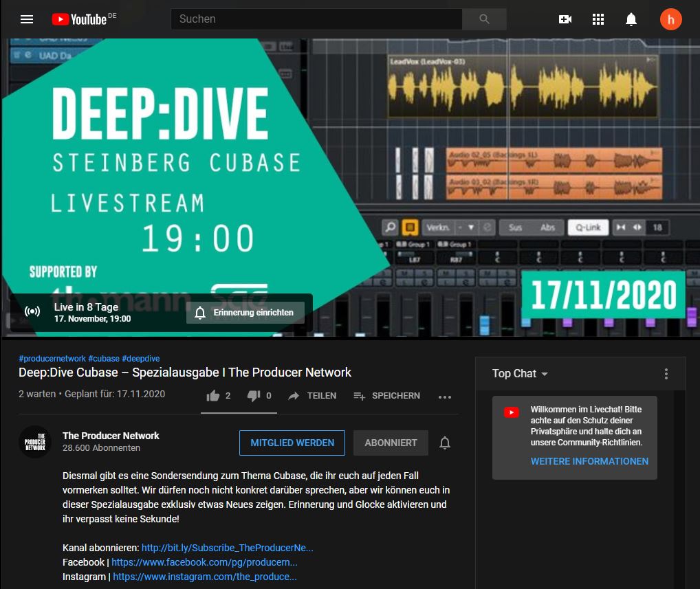Toggle channel notification bell next to Abonniert
The width and height of the screenshot is (700, 589).
(x=445, y=443)
